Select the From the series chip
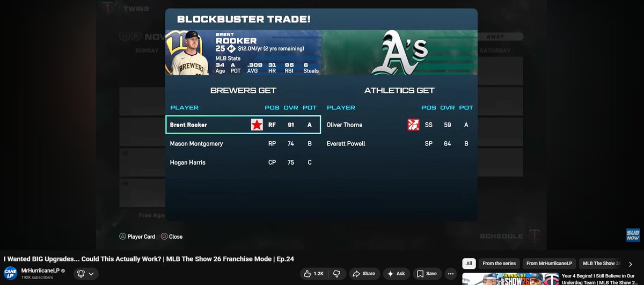Screen dimensions: 644x285 click(499, 264)
